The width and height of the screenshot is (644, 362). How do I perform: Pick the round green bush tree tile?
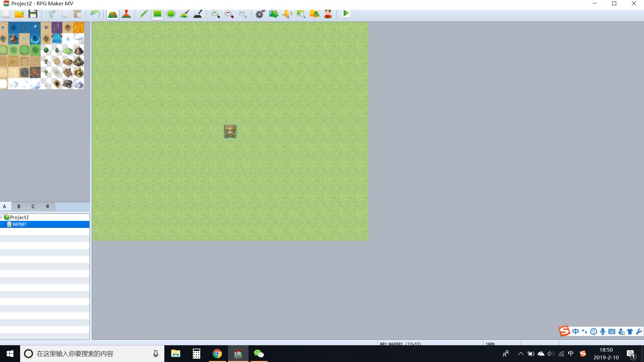coord(46,50)
